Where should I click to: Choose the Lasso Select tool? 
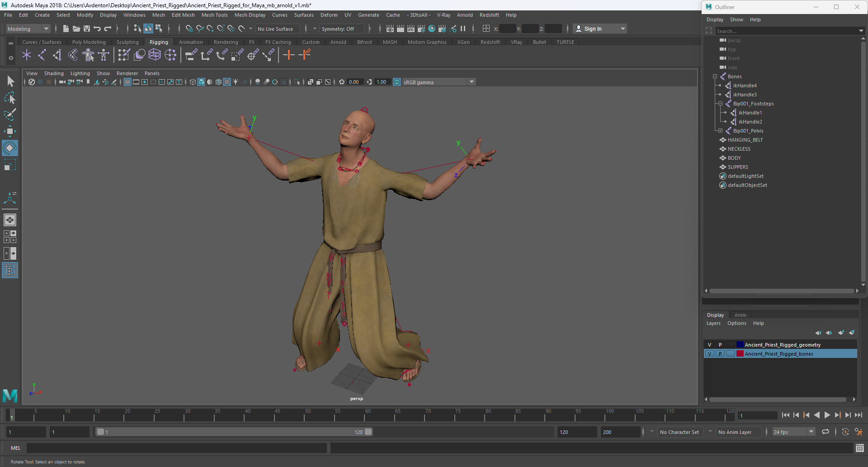click(10, 98)
